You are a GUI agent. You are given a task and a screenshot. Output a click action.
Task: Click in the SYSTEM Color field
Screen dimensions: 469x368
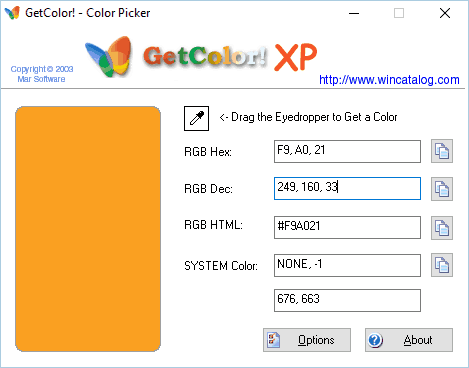click(x=347, y=265)
